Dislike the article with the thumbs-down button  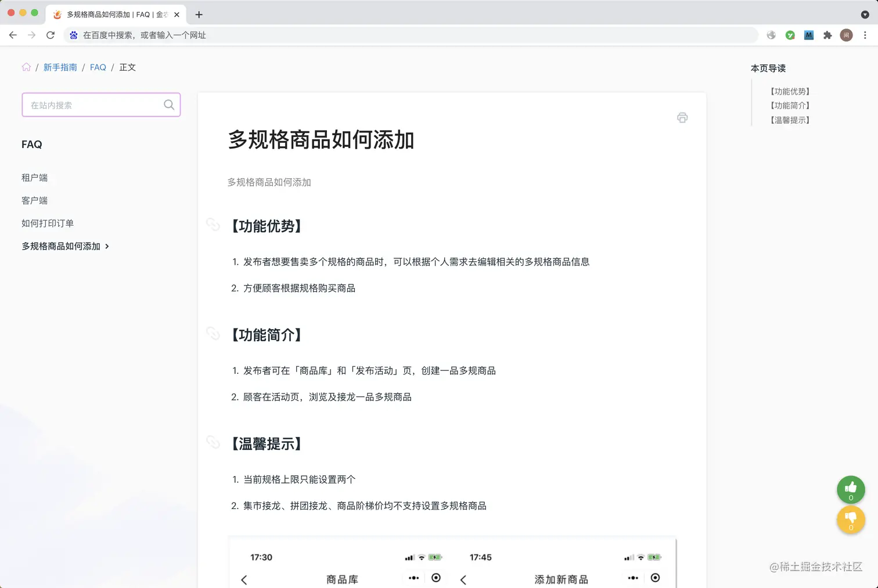(851, 520)
